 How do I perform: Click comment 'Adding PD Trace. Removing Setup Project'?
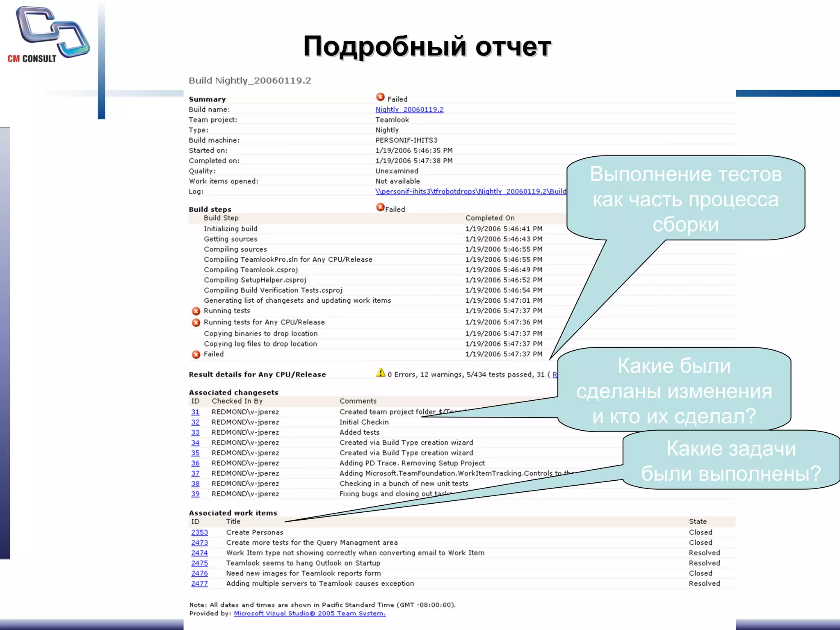tap(412, 463)
